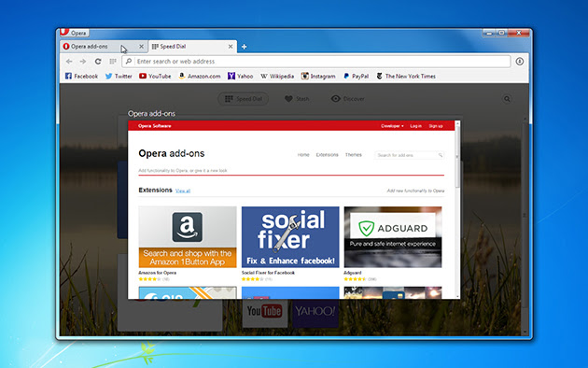The height and width of the screenshot is (368, 588).
Task: Click the Forward navigation arrow
Action: tap(83, 61)
